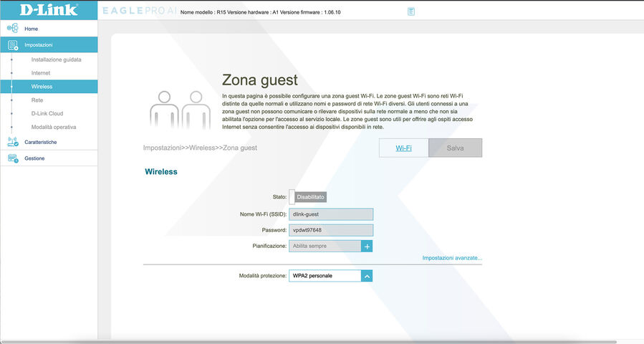This screenshot has height=344, width=644.
Task: Click the Password input field
Action: (x=330, y=230)
